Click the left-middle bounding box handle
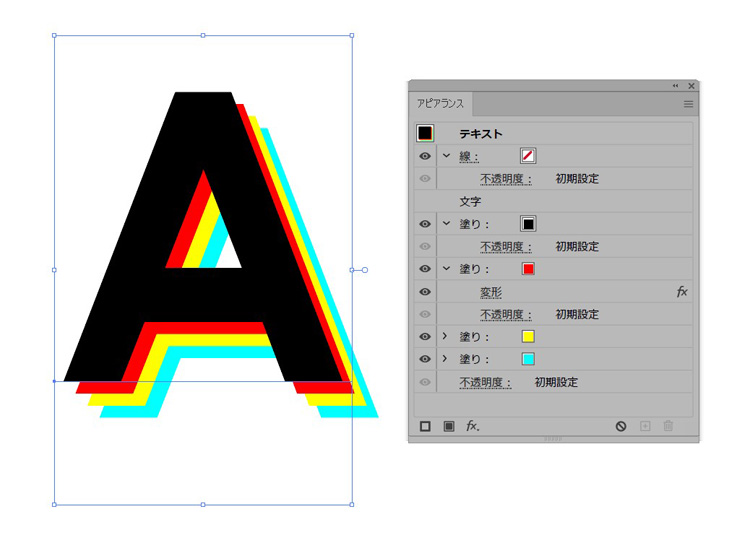Image resolution: width=750 pixels, height=535 pixels. click(54, 270)
